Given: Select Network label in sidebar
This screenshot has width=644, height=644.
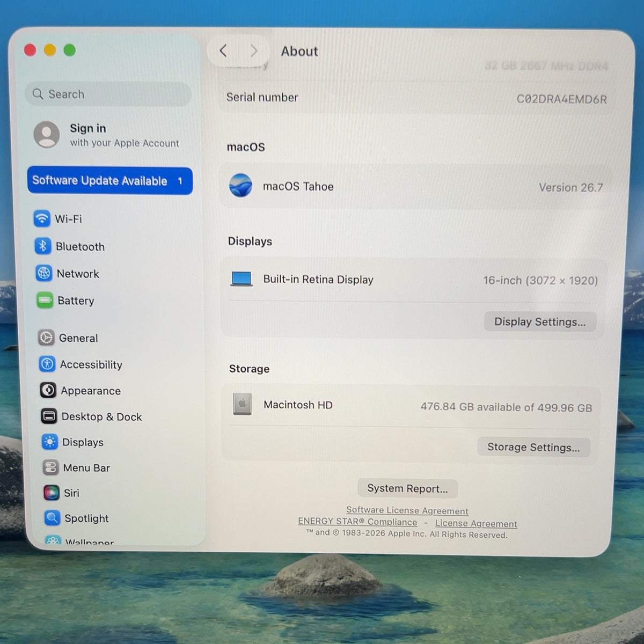Looking at the screenshot, I should 78,274.
